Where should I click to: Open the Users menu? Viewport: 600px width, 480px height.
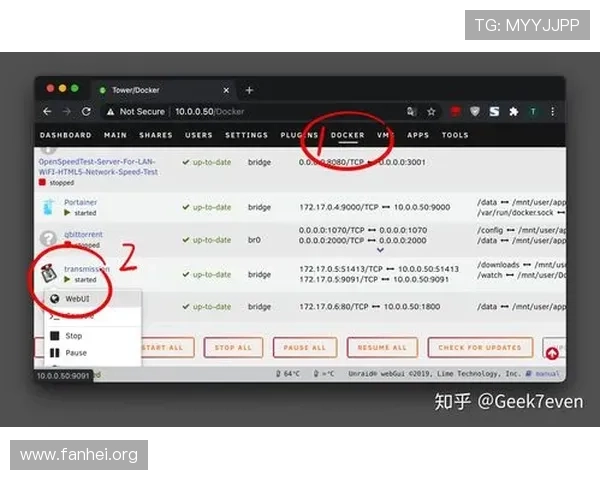point(199,135)
